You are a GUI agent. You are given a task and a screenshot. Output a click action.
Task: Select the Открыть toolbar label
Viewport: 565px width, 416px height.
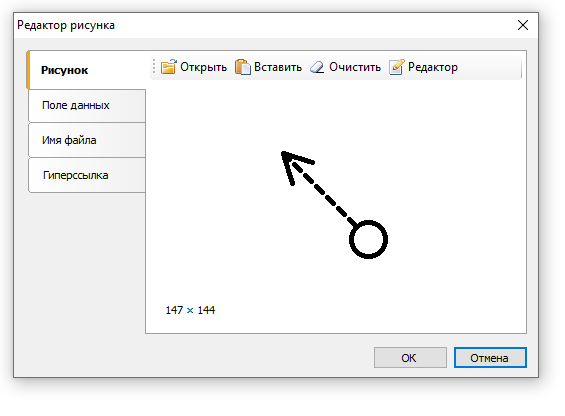pos(203,67)
